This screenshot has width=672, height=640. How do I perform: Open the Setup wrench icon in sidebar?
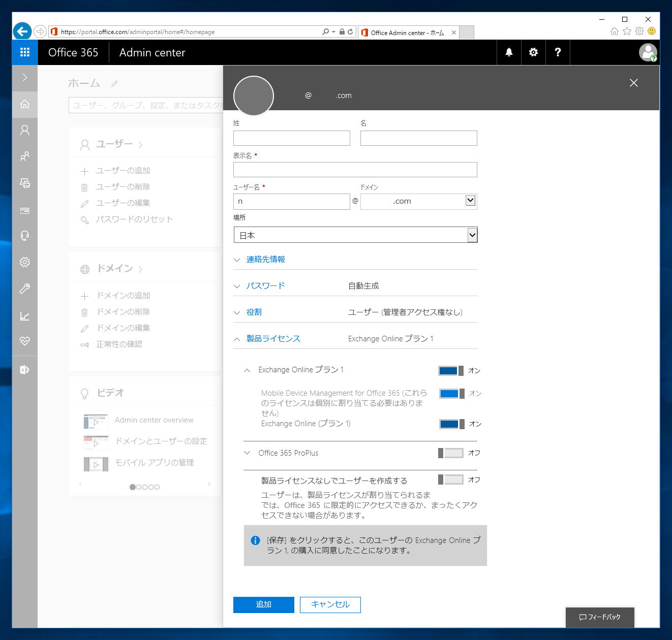24,289
